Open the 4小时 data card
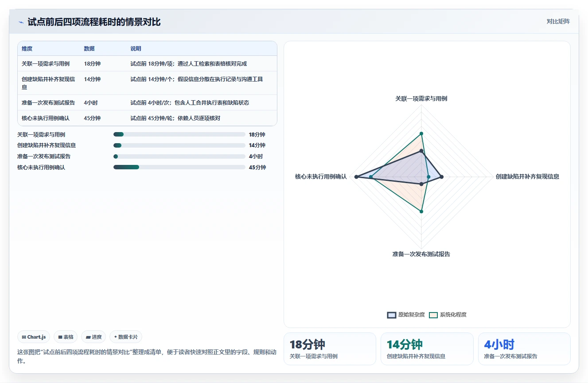Image resolution: width=588 pixels, height=383 pixels. (524, 349)
